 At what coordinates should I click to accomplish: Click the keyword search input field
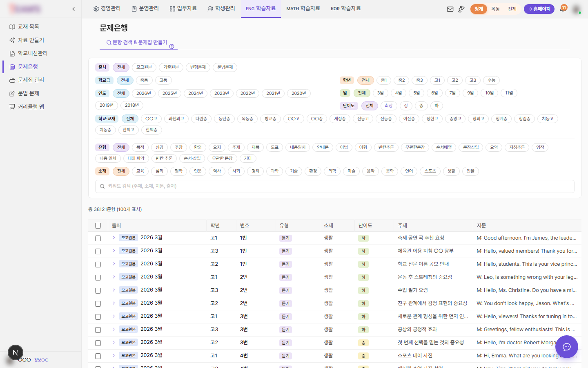335,186
